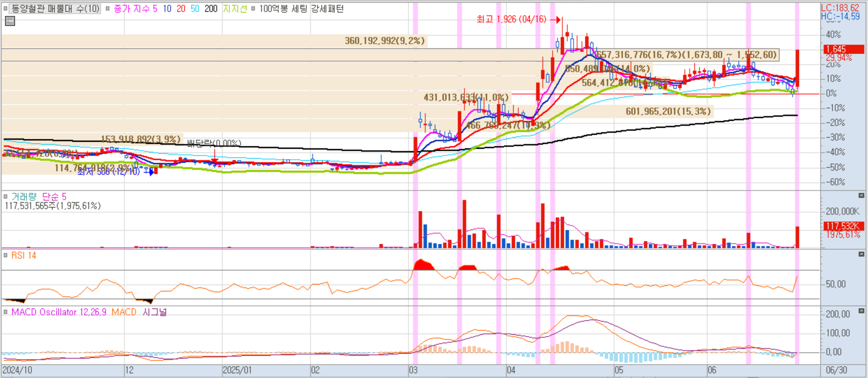This screenshot has width=868, height=378.
Task: Click the LC:183.62 value
Action: (x=840, y=8)
